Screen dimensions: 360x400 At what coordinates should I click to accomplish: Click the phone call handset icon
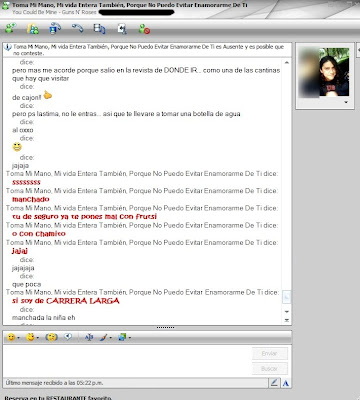tap(77, 28)
